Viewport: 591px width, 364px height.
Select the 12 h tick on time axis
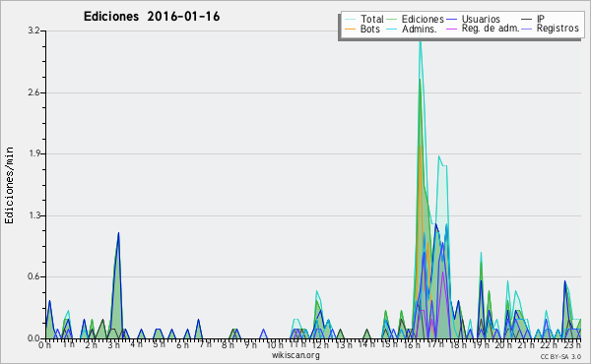point(319,344)
